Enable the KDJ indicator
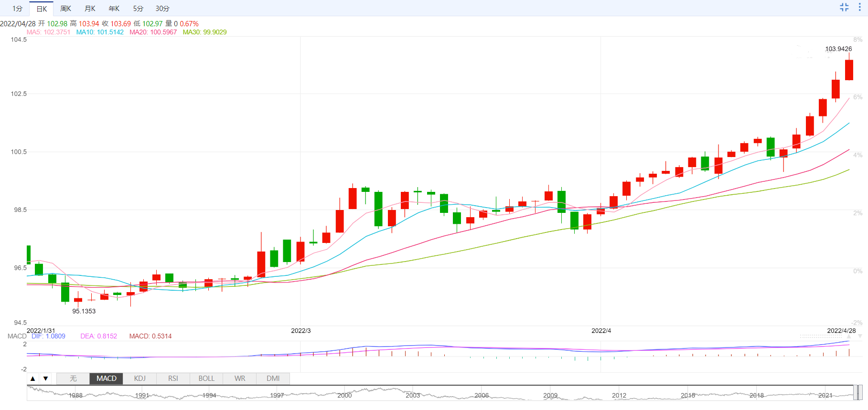The height and width of the screenshot is (410, 868). 139,378
